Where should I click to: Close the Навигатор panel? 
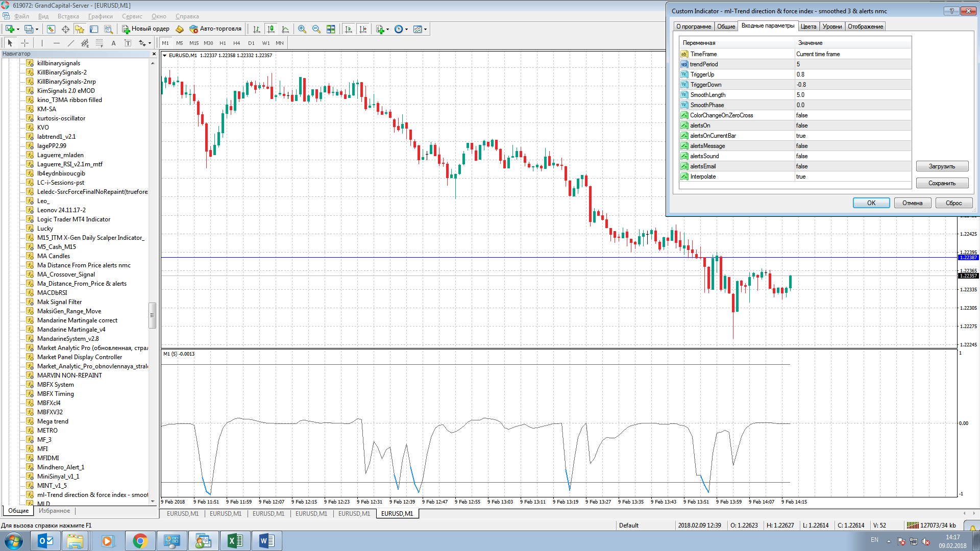coord(154,54)
